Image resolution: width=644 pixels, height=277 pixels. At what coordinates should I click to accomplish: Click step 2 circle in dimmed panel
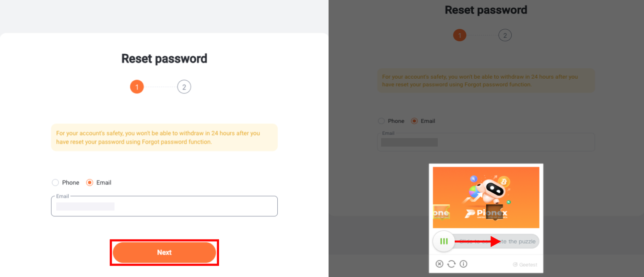tap(505, 35)
